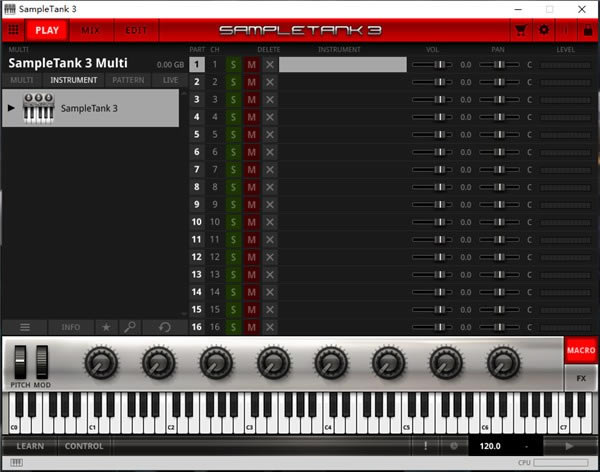Mute part 4

[251, 117]
